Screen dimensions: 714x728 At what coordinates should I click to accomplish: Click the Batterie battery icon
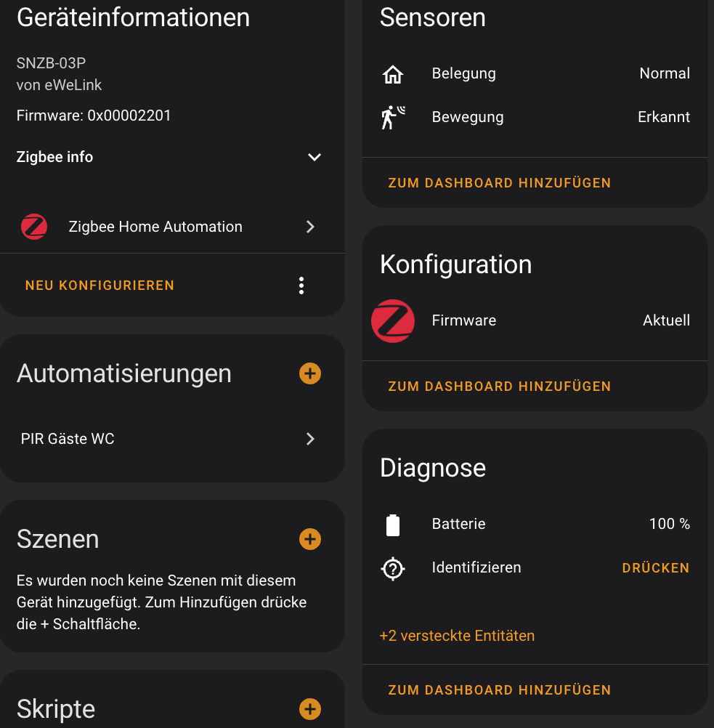click(393, 525)
